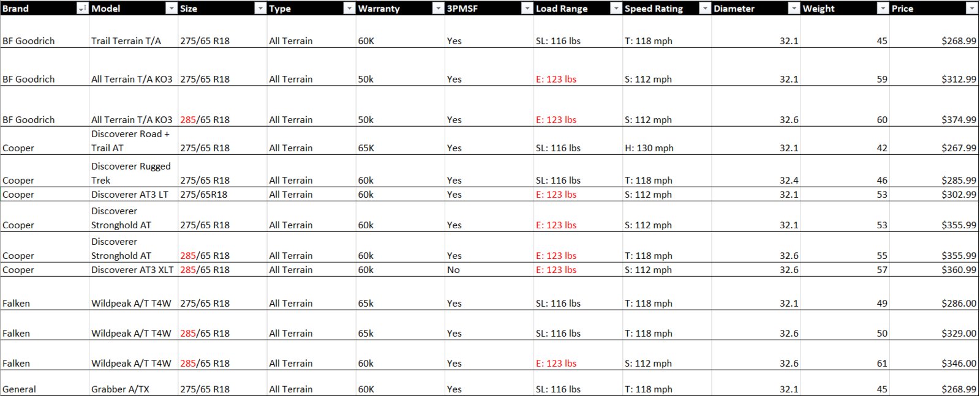Click the "Discoverer Rugged Trek" model cell

134,171
